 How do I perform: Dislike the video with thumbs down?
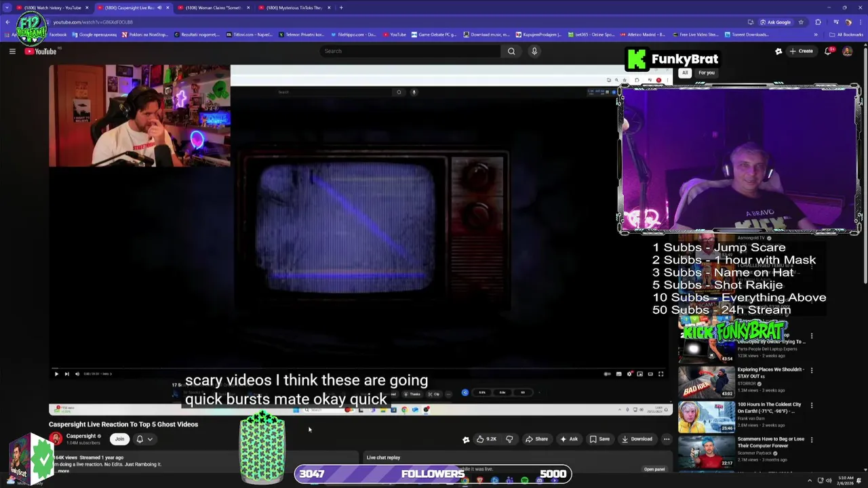click(x=510, y=439)
